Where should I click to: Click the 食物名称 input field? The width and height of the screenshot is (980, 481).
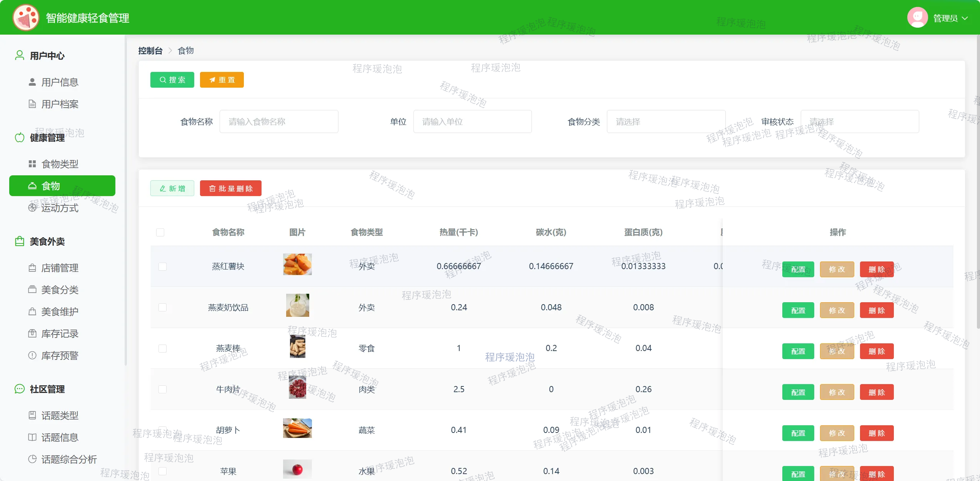click(x=279, y=121)
